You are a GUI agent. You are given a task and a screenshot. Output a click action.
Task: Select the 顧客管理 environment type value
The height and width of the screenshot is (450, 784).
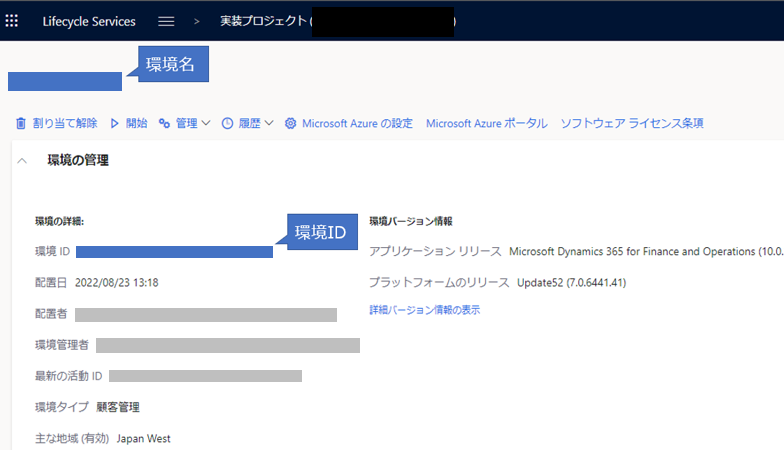118,407
